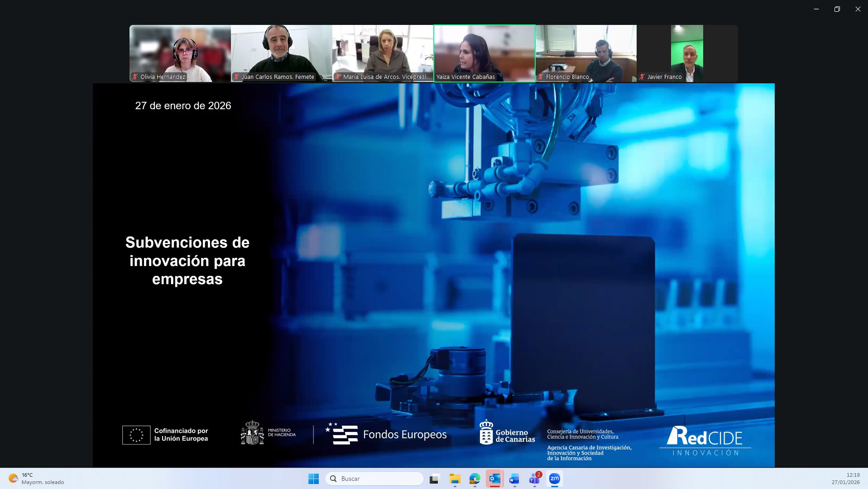Select Javier Franco's video tile
The width and height of the screenshot is (868, 489).
pos(687,52)
